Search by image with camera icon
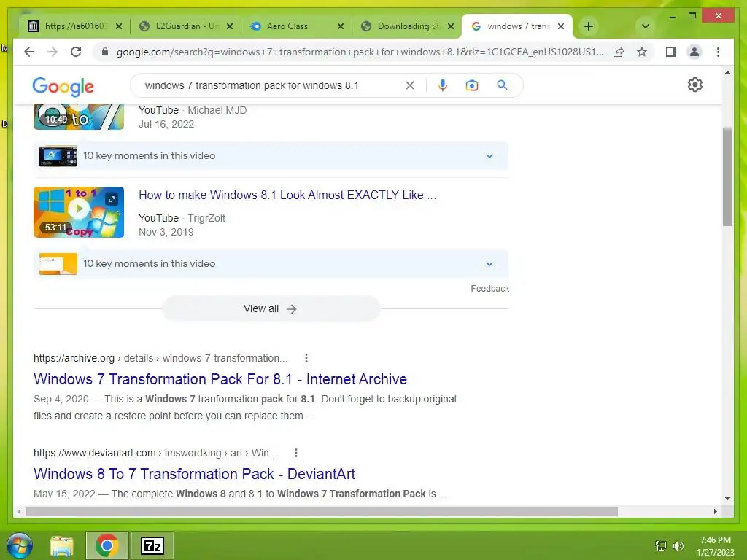This screenshot has height=560, width=747. (472, 85)
